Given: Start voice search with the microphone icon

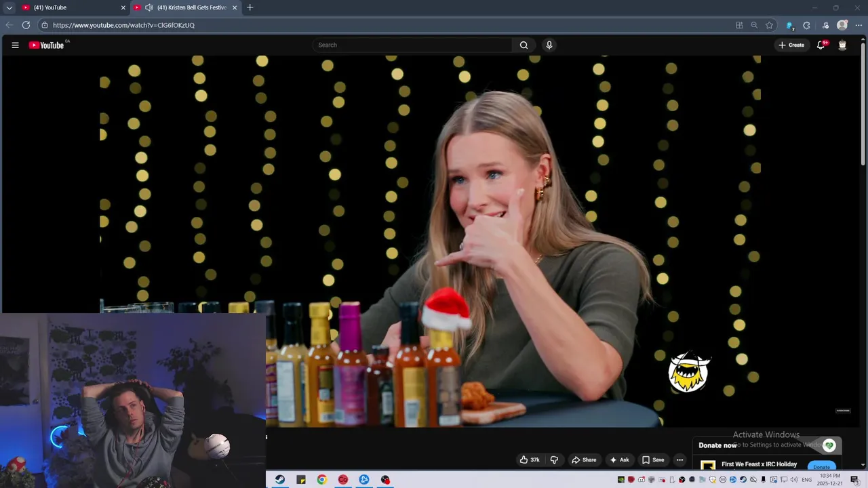Looking at the screenshot, I should [549, 45].
